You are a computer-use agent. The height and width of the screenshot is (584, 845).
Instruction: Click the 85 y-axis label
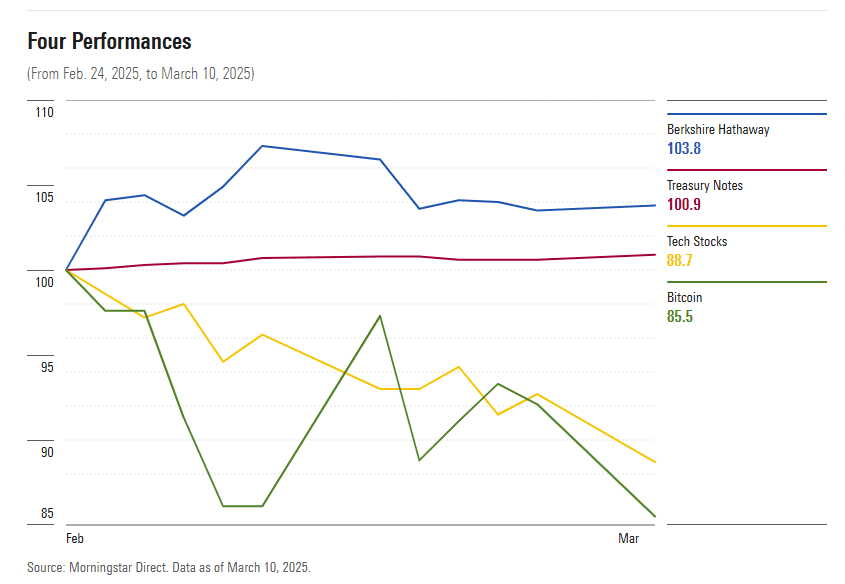point(47,514)
